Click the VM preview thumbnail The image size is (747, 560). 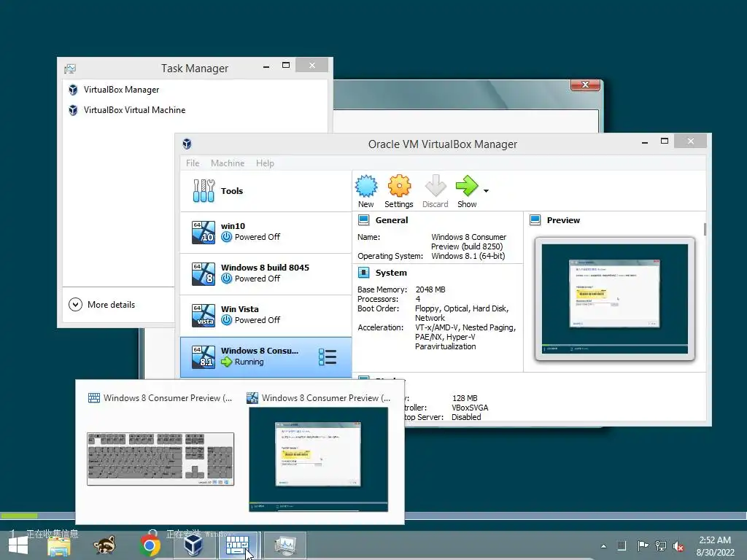(614, 298)
